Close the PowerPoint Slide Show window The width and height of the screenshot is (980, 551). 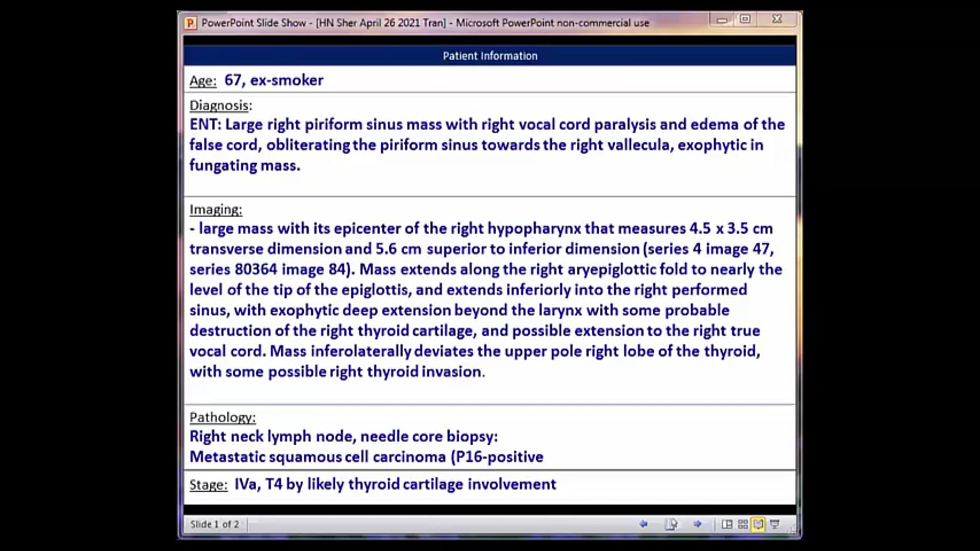coord(777,19)
